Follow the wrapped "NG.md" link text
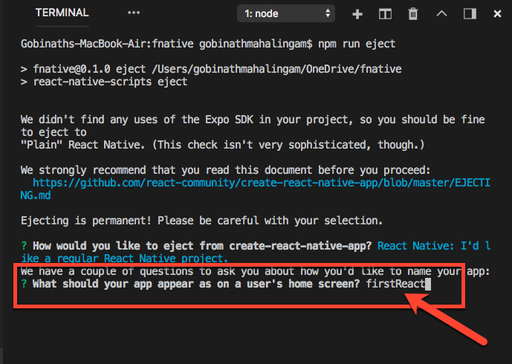Image resolution: width=512 pixels, height=364 pixels. click(x=36, y=195)
